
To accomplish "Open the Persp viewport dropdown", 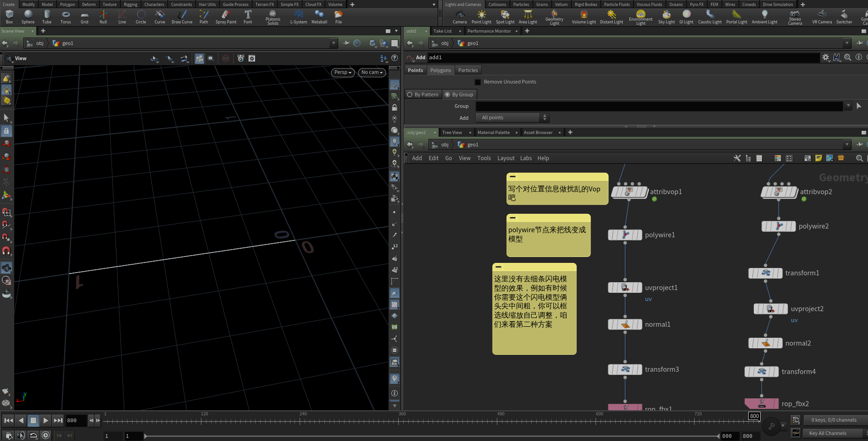I will coord(342,73).
